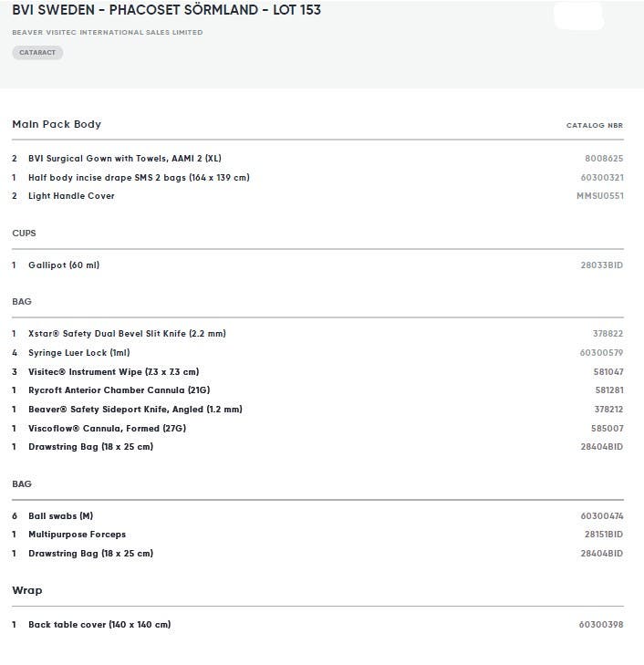Click the Gallipot (60 ml) item
Viewport: 644px width, 665px height.
64,265
